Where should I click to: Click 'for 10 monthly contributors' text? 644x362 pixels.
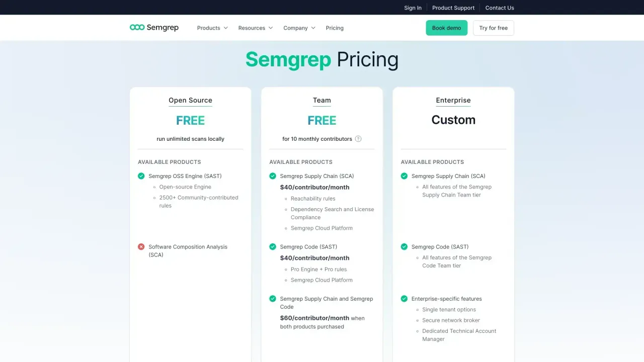pyautogui.click(x=317, y=139)
